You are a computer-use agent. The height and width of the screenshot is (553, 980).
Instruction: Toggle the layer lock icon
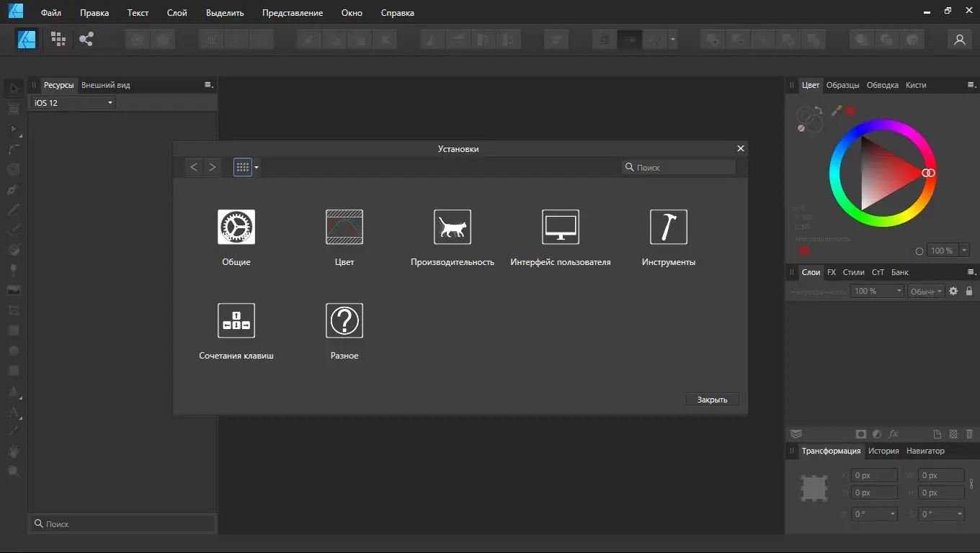tap(968, 291)
